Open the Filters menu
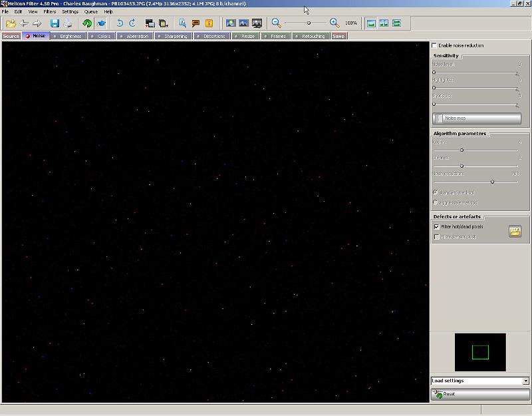The height and width of the screenshot is (416, 532). pyautogui.click(x=50, y=11)
